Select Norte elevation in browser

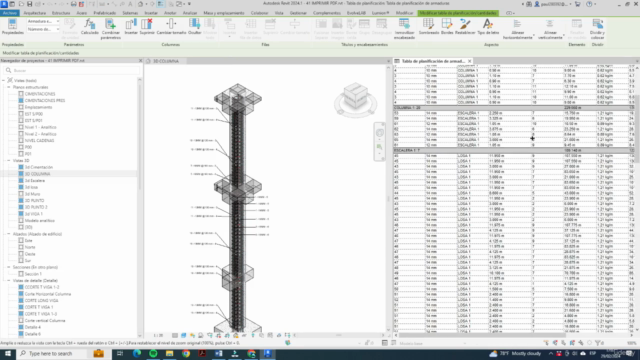(x=30, y=247)
